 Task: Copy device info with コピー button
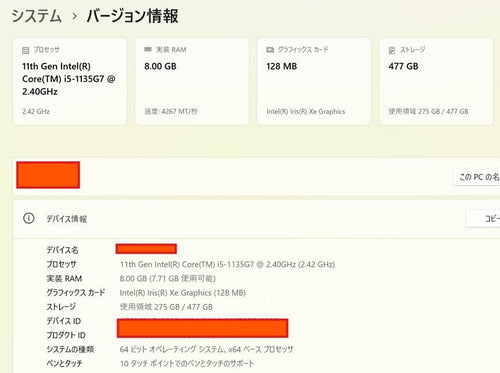coord(483,219)
